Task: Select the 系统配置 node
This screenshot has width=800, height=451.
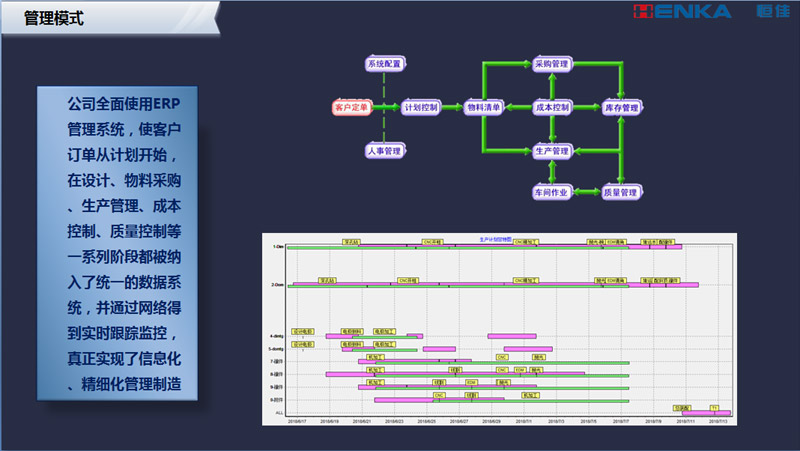Action: [x=384, y=64]
